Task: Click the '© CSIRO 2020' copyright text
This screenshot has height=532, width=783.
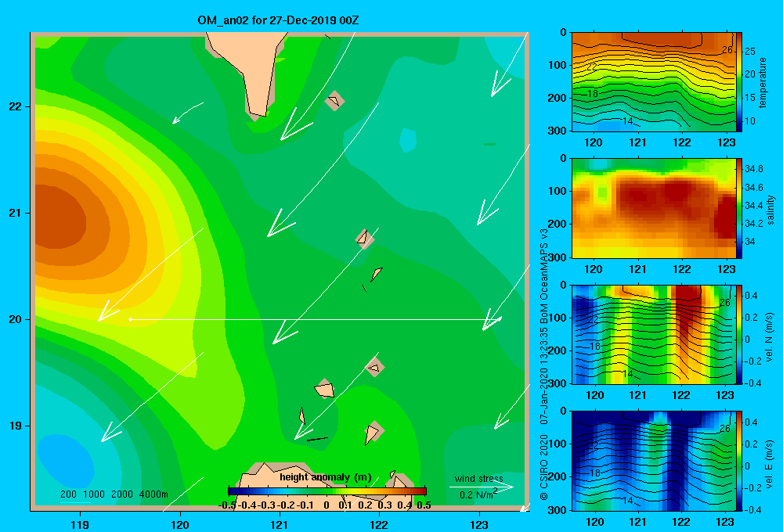Action: [544, 466]
